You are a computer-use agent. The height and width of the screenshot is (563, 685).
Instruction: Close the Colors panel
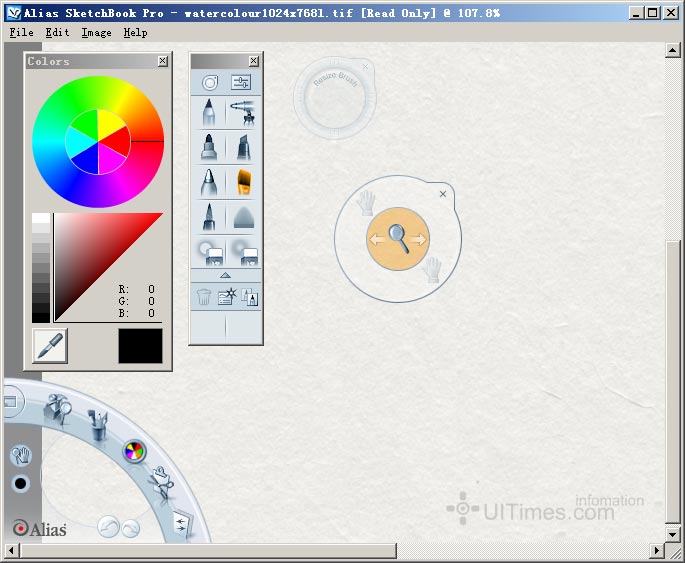162,61
